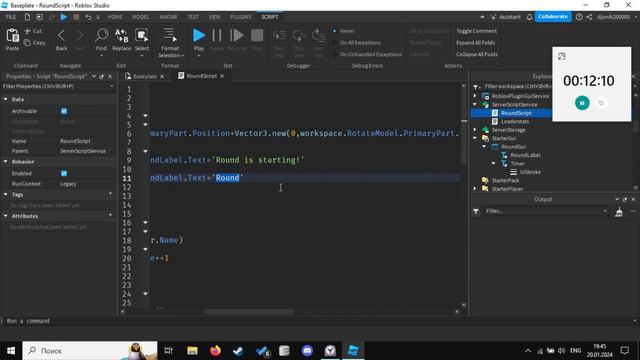Image resolution: width=640 pixels, height=360 pixels.
Task: Collapse ServerScriptService in Explorer
Action: point(475,104)
